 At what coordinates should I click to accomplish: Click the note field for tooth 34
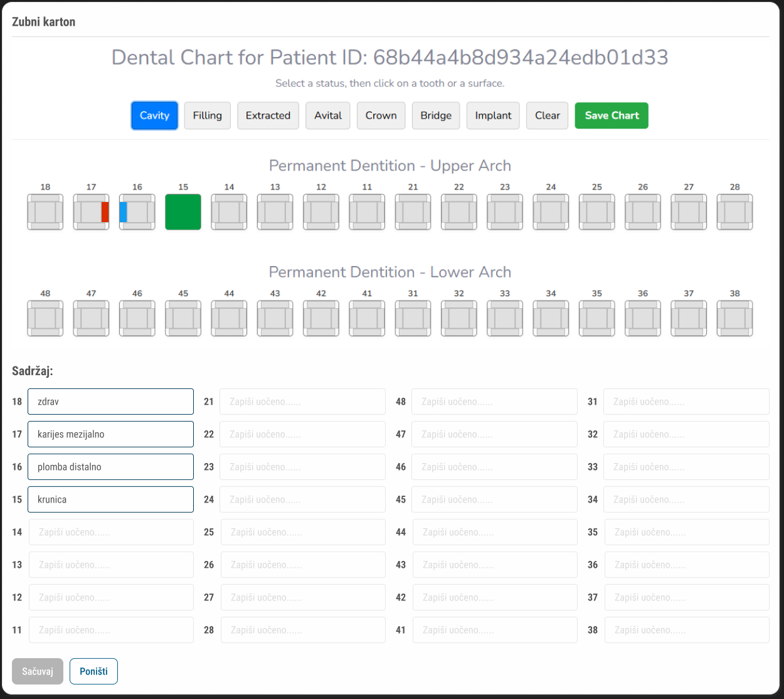(x=686, y=499)
